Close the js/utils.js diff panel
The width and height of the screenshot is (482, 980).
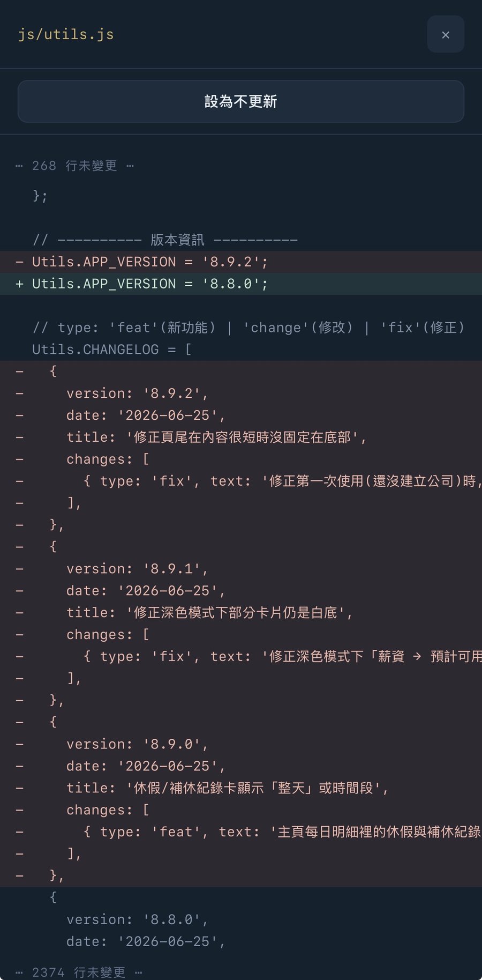click(445, 34)
